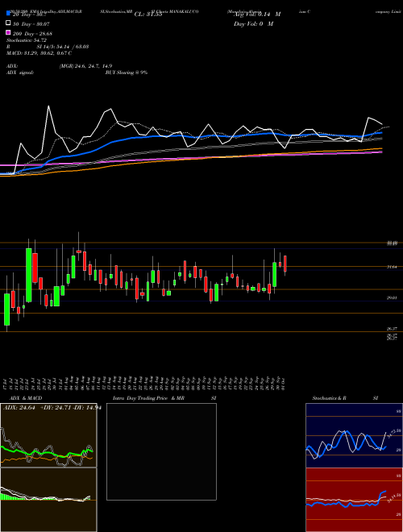Click the blue Stochastics sub-chart

[354, 435]
